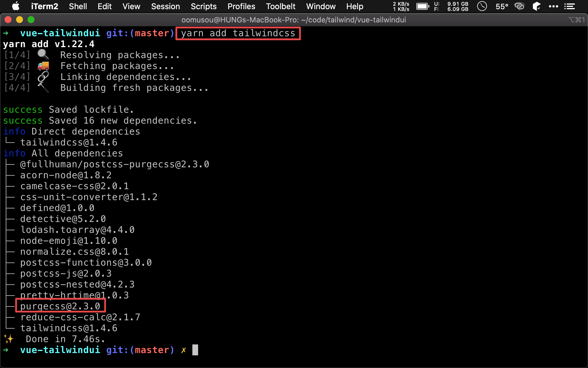Click the acorn-node@1.8.2 entry

[x=66, y=175]
